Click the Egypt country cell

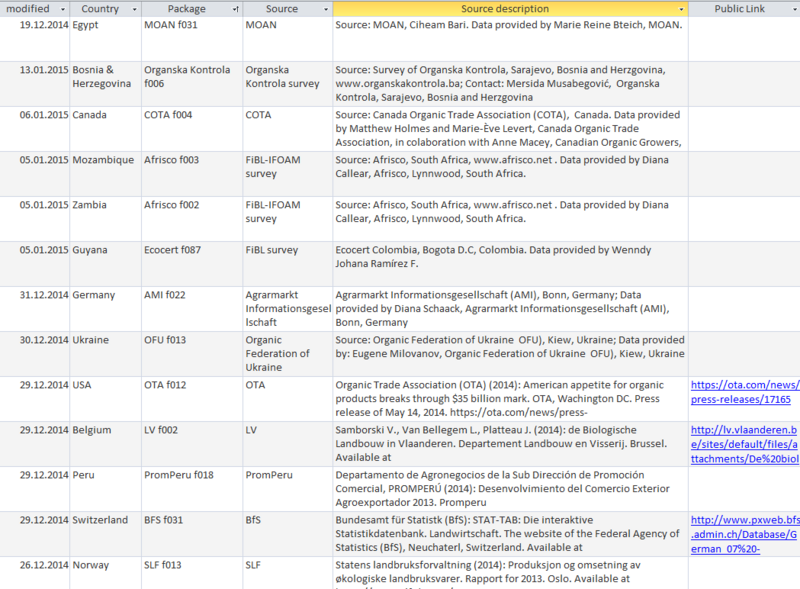pyautogui.click(x=105, y=39)
